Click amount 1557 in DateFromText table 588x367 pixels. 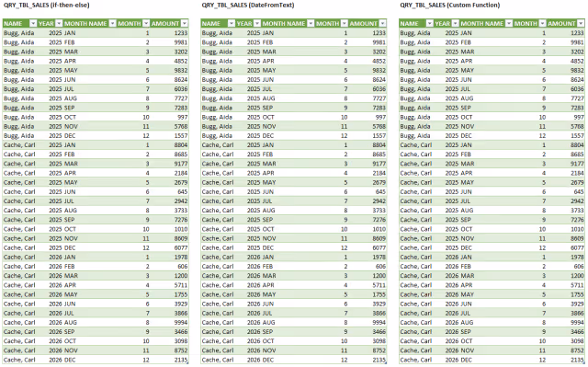click(x=379, y=136)
